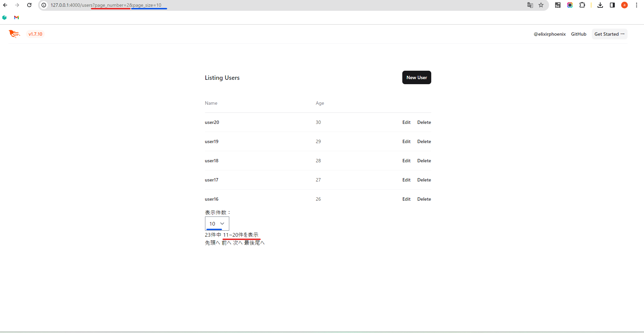Open the downloads icon
644x333 pixels.
pyautogui.click(x=600, y=5)
